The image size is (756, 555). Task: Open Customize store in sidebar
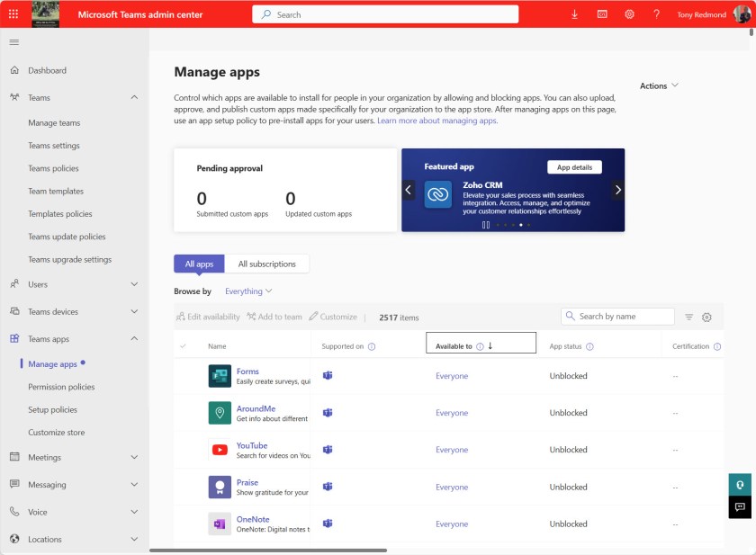(57, 432)
